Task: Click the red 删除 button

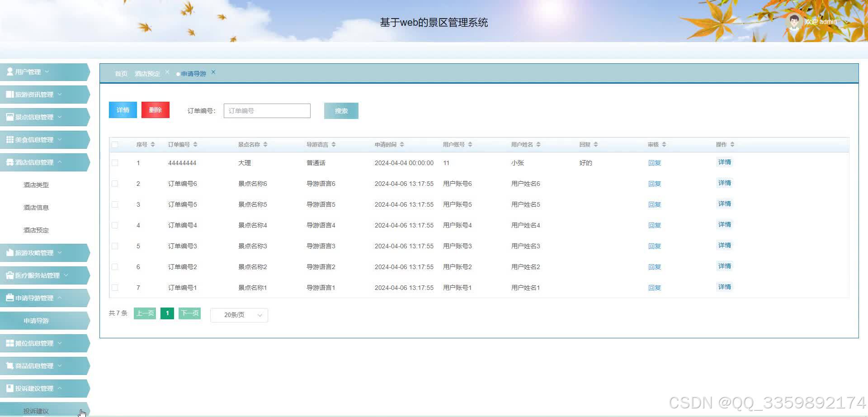Action: (x=156, y=110)
